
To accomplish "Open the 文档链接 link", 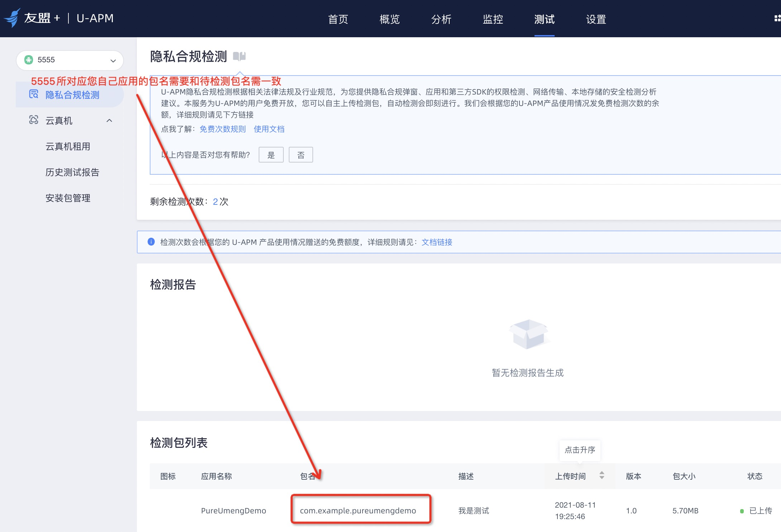I will coord(437,242).
